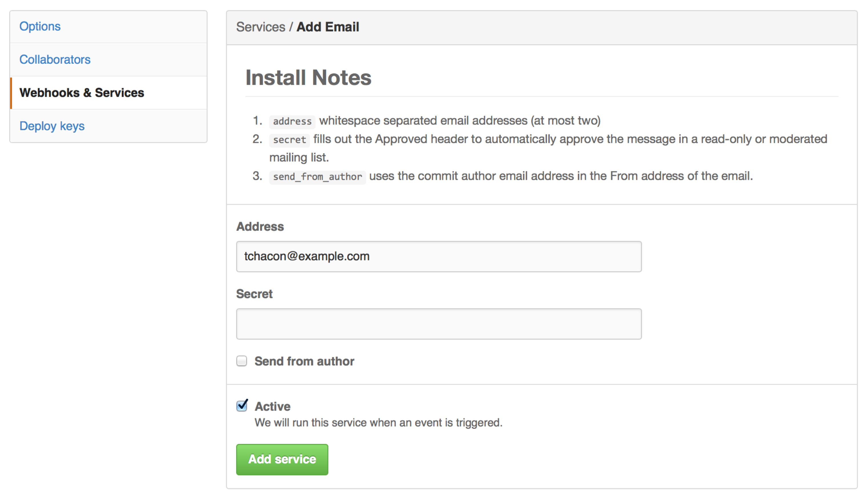This screenshot has width=868, height=503.
Task: Click into the empty Secret field
Action: tap(439, 324)
